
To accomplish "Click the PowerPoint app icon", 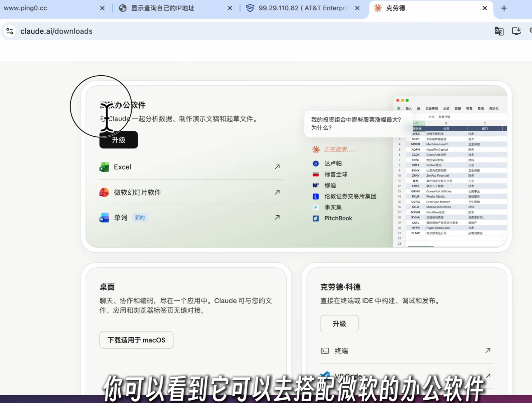I will pyautogui.click(x=104, y=192).
